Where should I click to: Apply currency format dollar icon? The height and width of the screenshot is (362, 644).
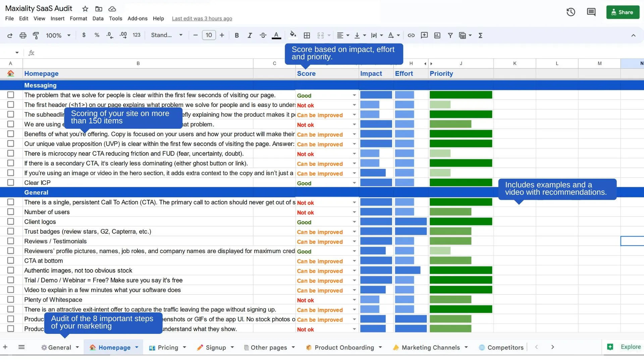point(84,35)
